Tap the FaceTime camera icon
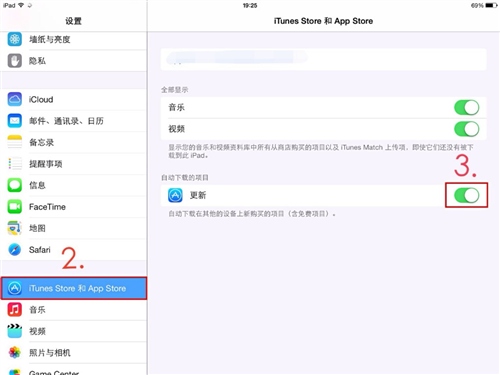This screenshot has height=375, width=500. (15, 207)
